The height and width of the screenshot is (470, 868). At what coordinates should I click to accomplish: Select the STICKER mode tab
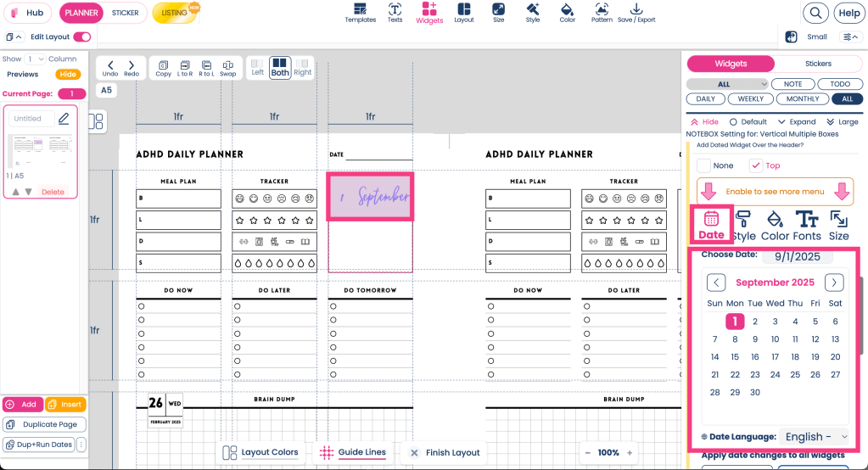[x=126, y=13]
